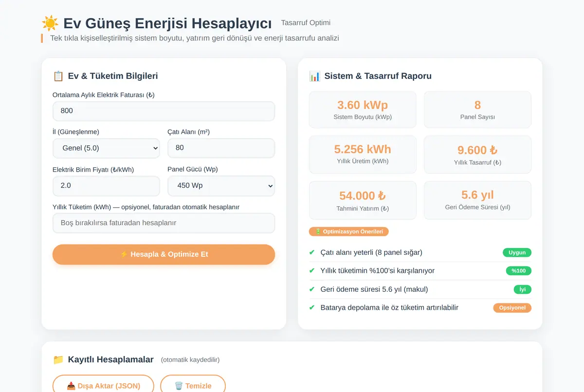Click the Optimizasyon Önerileri badge

349,232
